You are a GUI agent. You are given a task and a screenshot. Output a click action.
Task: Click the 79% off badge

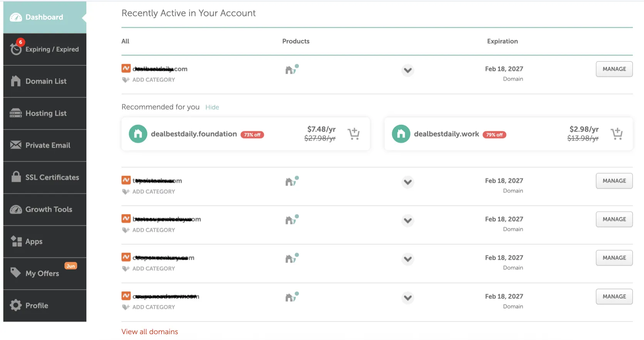click(494, 135)
